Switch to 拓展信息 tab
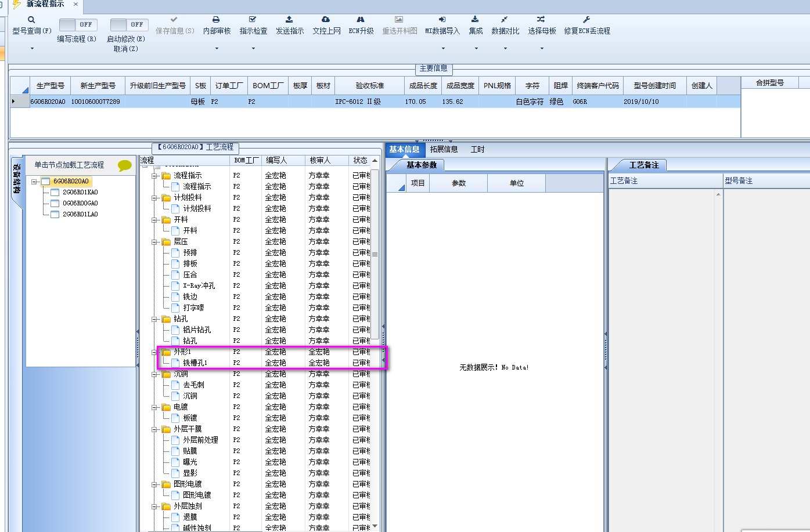This screenshot has height=532, width=810. pyautogui.click(x=444, y=149)
